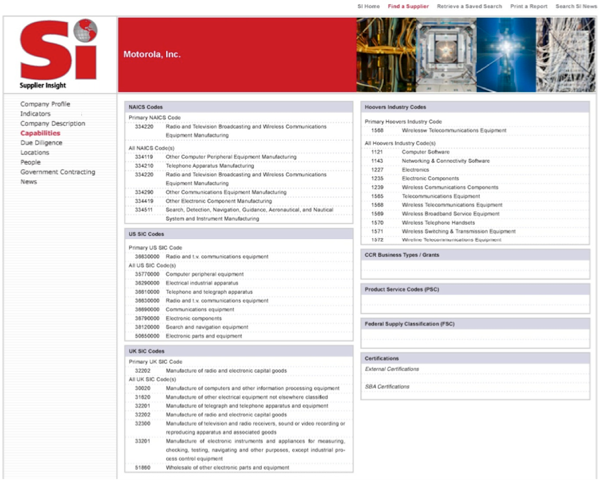Select US SIC 36290000 Electrical industrial apparatus
Viewport: 600px width, 480px height.
pyautogui.click(x=239, y=283)
